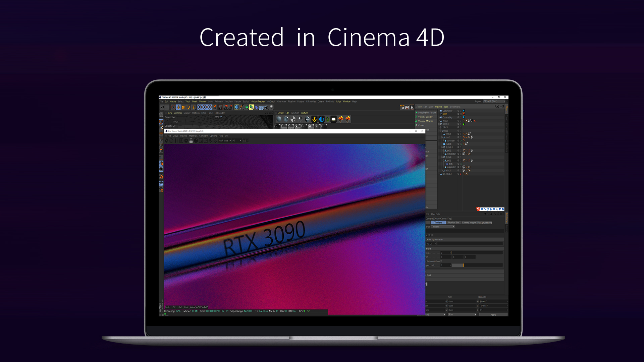Click the Rotation H 24.001 field

[493, 301]
